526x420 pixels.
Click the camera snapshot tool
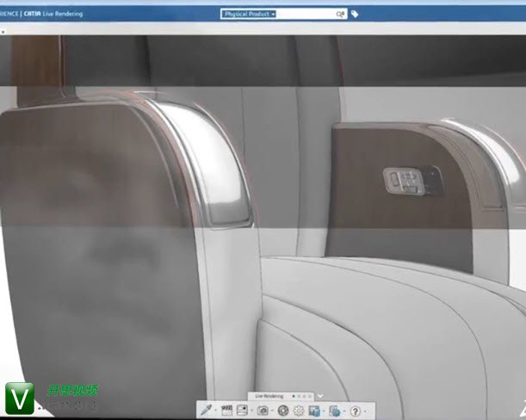pos(263,411)
